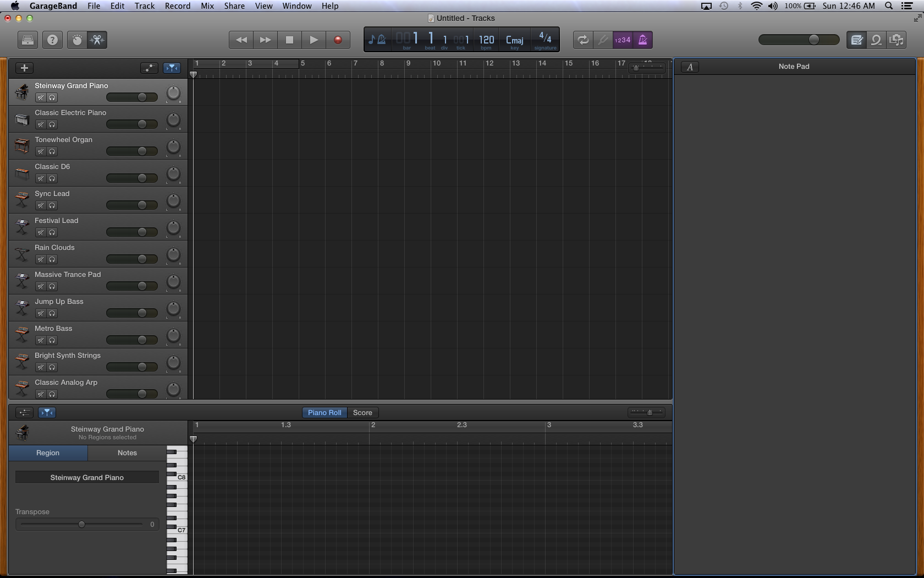Click the Steinway Grand Piano region name field
Screen dimensions: 924x578
tap(87, 477)
